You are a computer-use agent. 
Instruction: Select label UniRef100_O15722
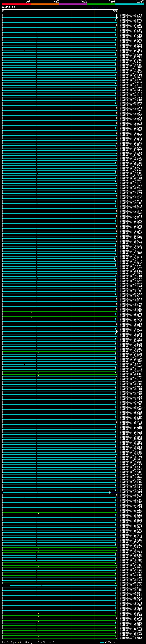(131, 52)
